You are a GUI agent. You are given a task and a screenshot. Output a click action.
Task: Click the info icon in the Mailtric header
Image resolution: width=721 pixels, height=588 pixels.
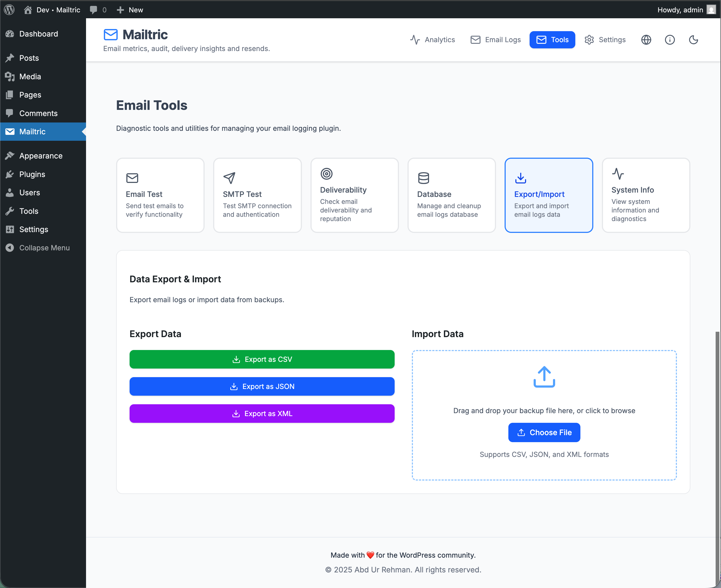(x=670, y=40)
